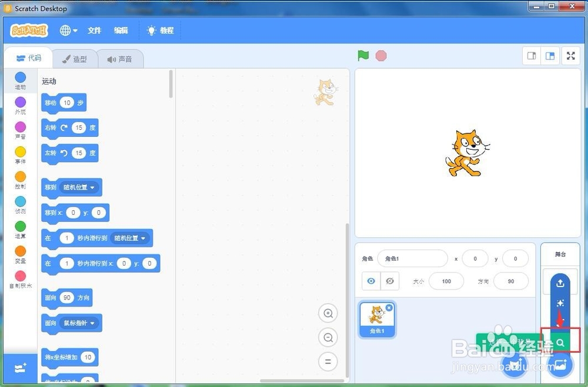Select the 运动 motion category
Image resolution: width=588 pixels, height=387 pixels.
[20, 81]
